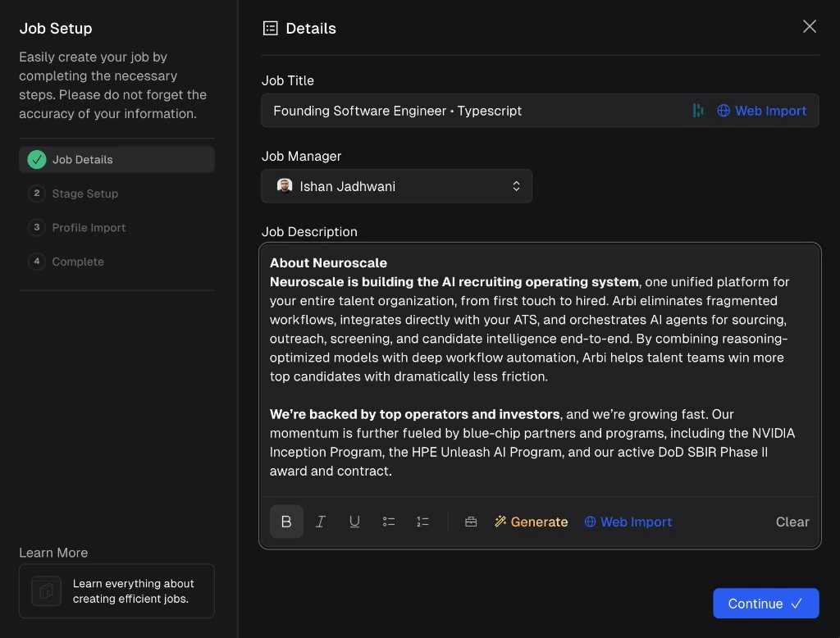Insert a bulleted list
This screenshot has height=638, width=840.
point(388,522)
